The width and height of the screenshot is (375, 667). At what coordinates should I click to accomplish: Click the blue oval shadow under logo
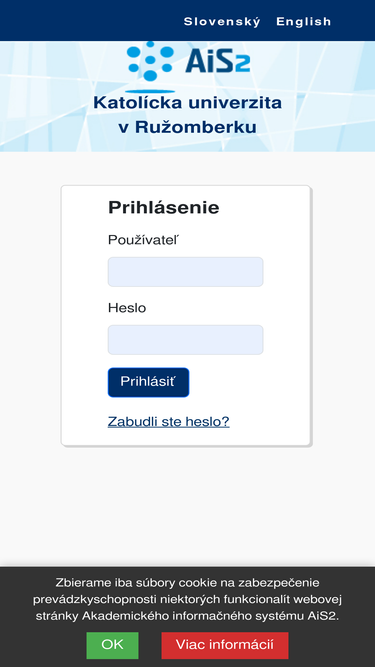(x=150, y=91)
